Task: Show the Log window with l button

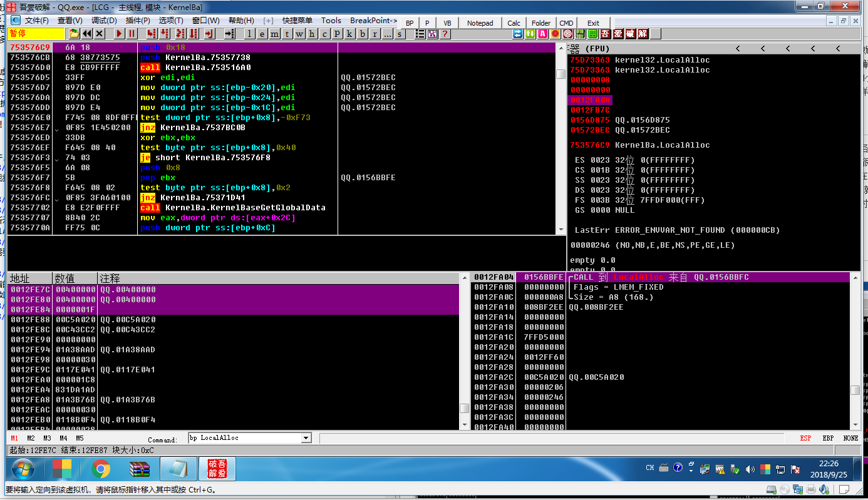Action: tap(249, 34)
